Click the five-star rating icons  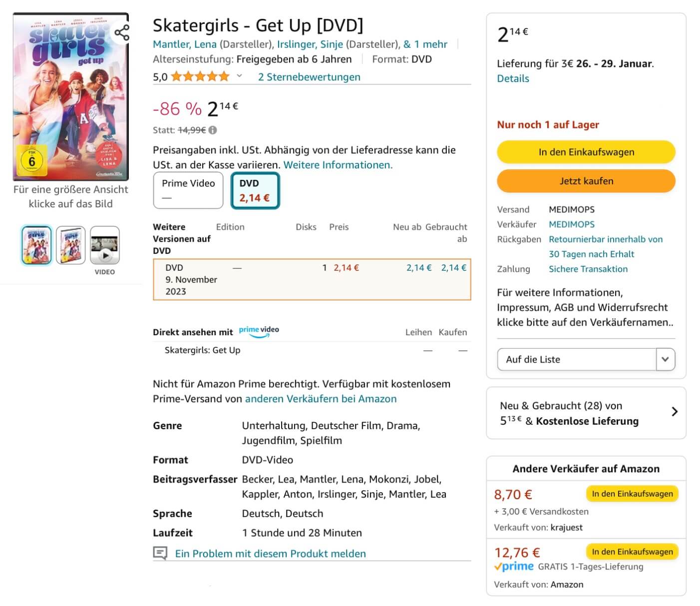click(200, 76)
